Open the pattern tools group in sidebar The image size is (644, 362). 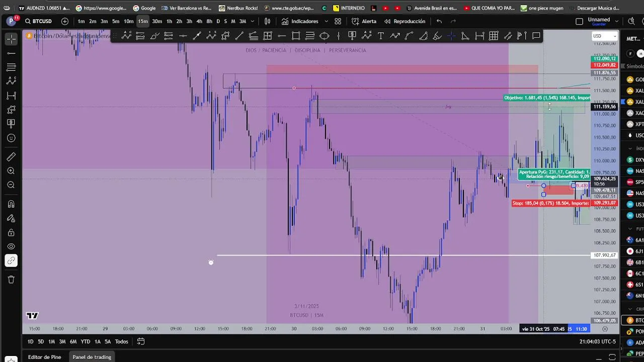point(11,81)
